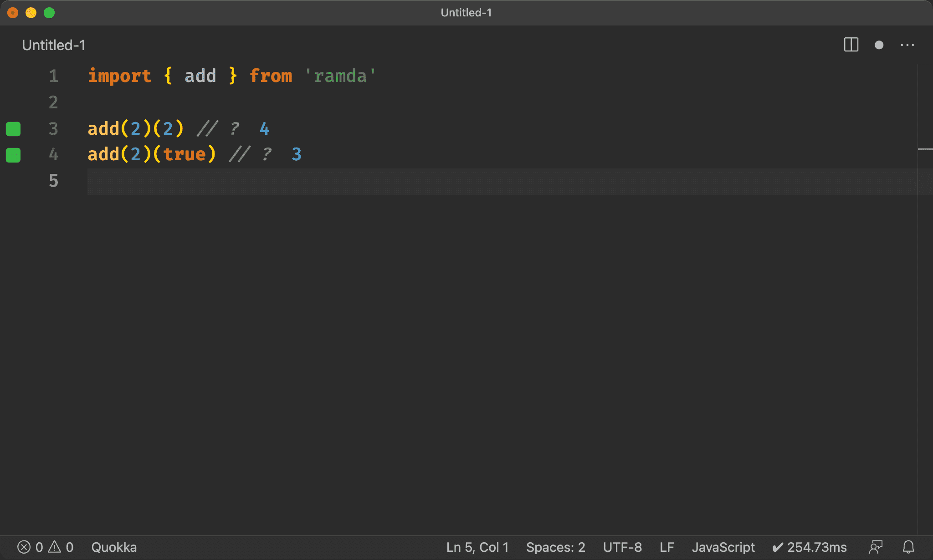Screen dimensions: 933x560
Task: Click the green Quokka indicator on line 4
Action: [13, 155]
